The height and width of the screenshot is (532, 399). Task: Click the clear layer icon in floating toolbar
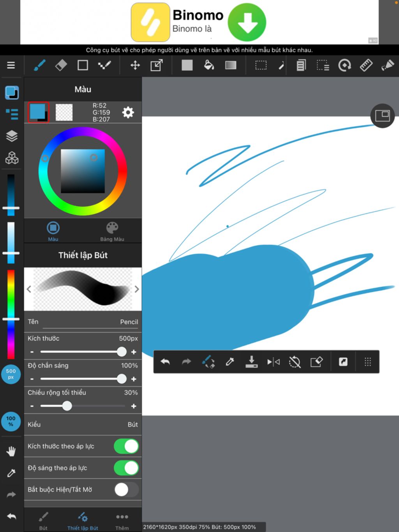click(x=316, y=362)
